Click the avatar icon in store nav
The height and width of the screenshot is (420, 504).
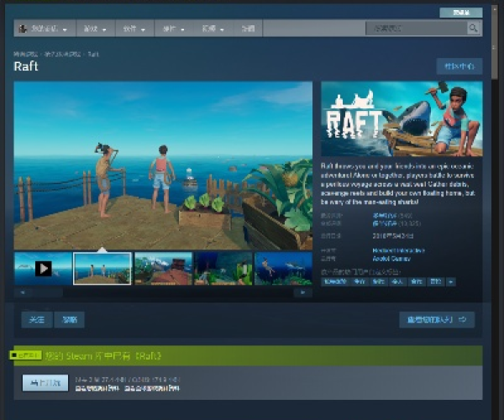23,29
